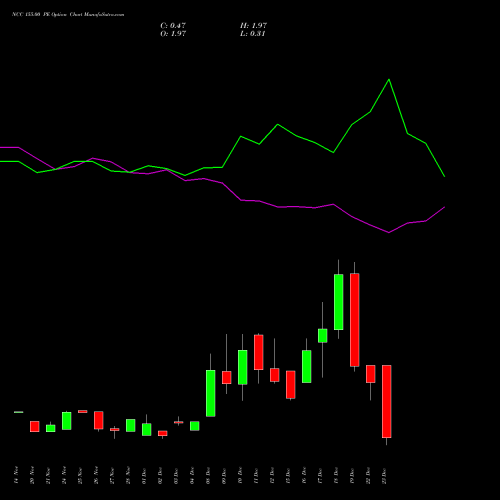The height and width of the screenshot is (500, 500).
Task: Click the '23 Dec' date axis label
Action: point(384,475)
